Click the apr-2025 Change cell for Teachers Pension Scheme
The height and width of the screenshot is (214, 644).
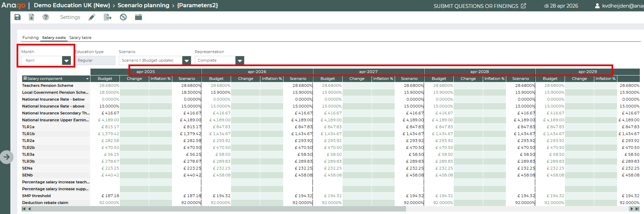(134, 85)
